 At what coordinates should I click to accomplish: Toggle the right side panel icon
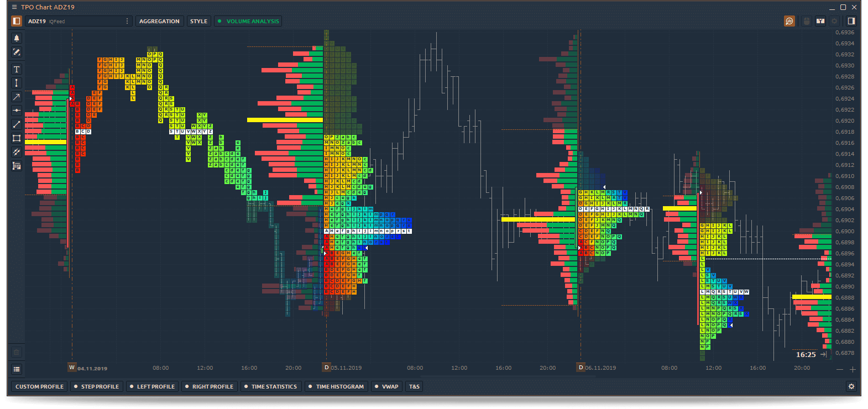pos(851,21)
